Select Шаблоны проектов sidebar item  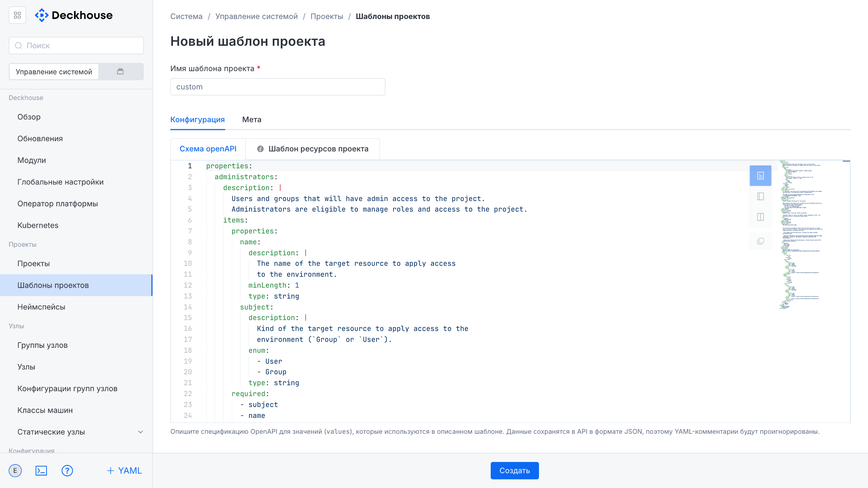(76, 285)
